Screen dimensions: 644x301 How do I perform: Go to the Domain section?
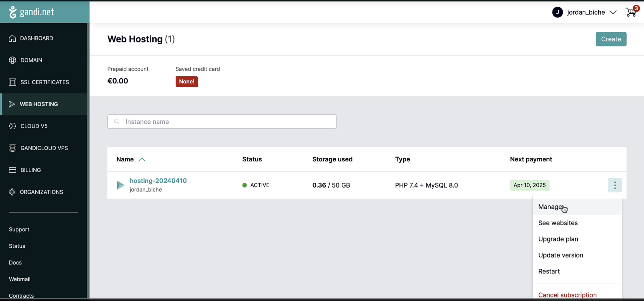[44, 60]
